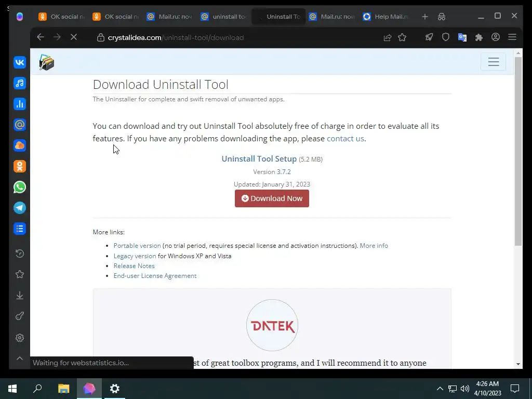This screenshot has height=399, width=532.
Task: Open WhatsApp from the sidebar
Action: (20, 187)
